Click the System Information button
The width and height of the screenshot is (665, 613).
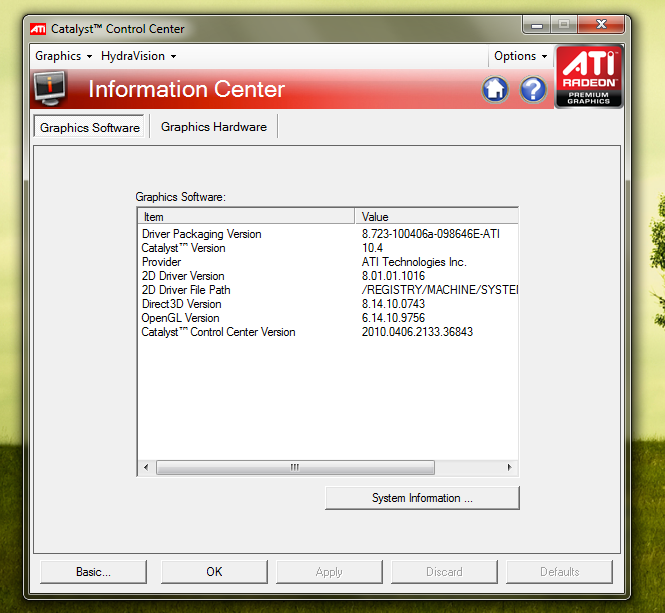(x=422, y=498)
